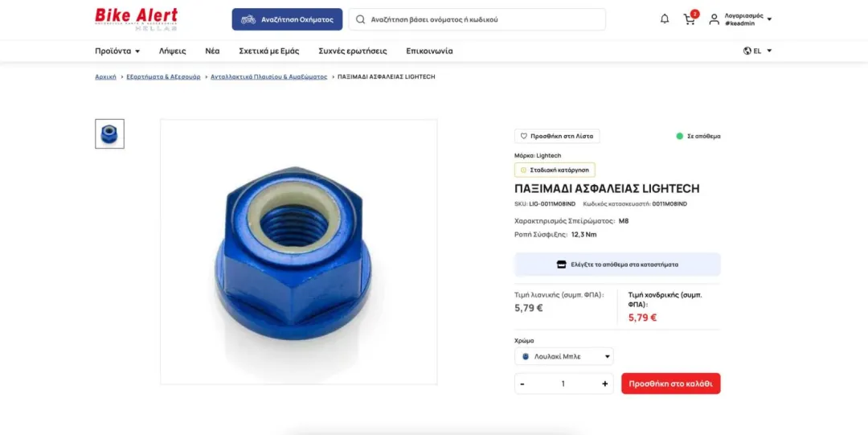
Task: Open the shopping cart icon
Action: (x=690, y=19)
